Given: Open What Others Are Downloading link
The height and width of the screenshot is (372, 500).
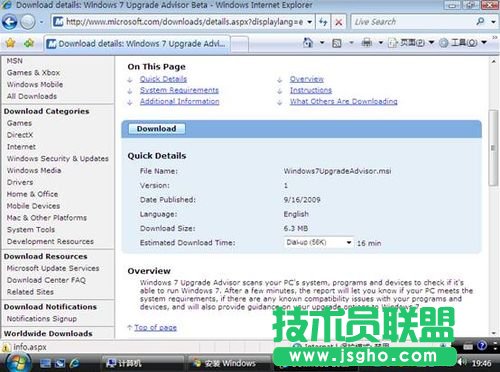Looking at the screenshot, I should (x=344, y=101).
